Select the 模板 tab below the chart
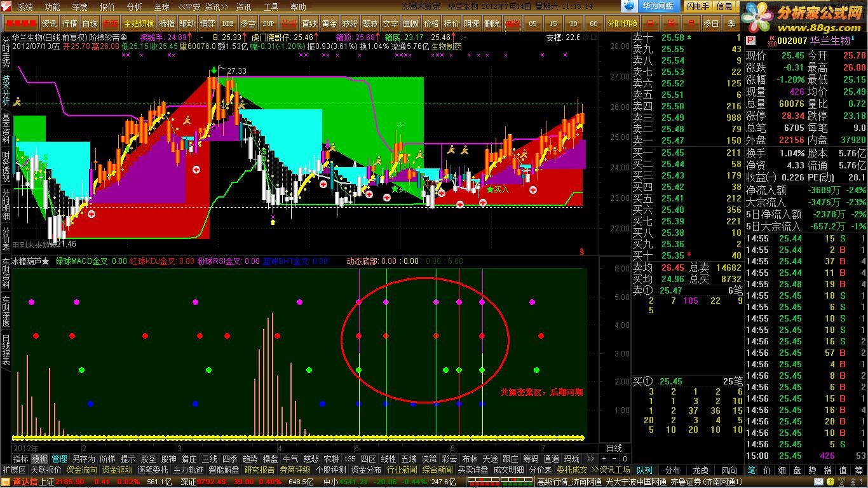 [x=40, y=459]
